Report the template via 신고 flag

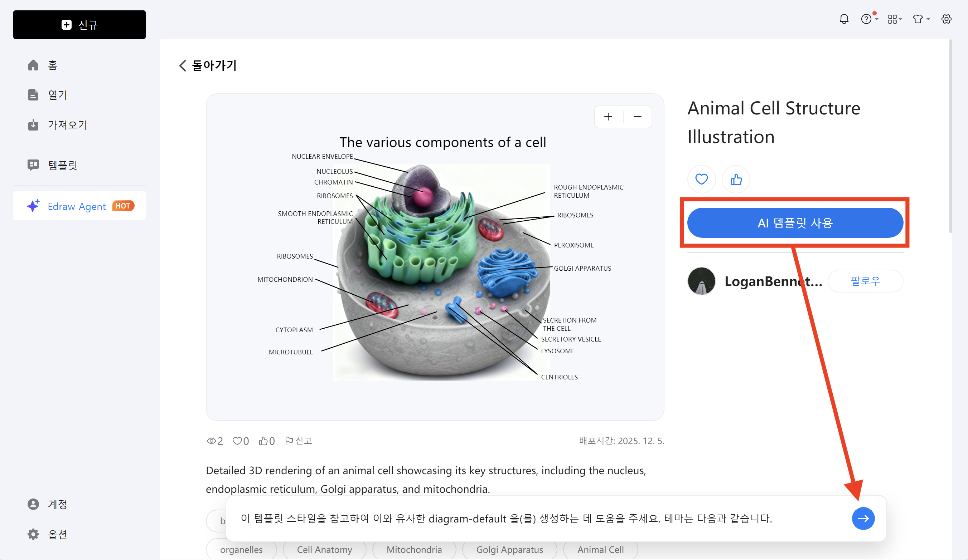(x=299, y=441)
